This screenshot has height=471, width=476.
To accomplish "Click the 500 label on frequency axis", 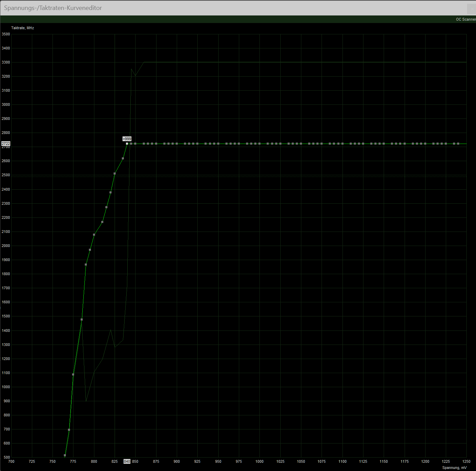I will [x=7, y=457].
